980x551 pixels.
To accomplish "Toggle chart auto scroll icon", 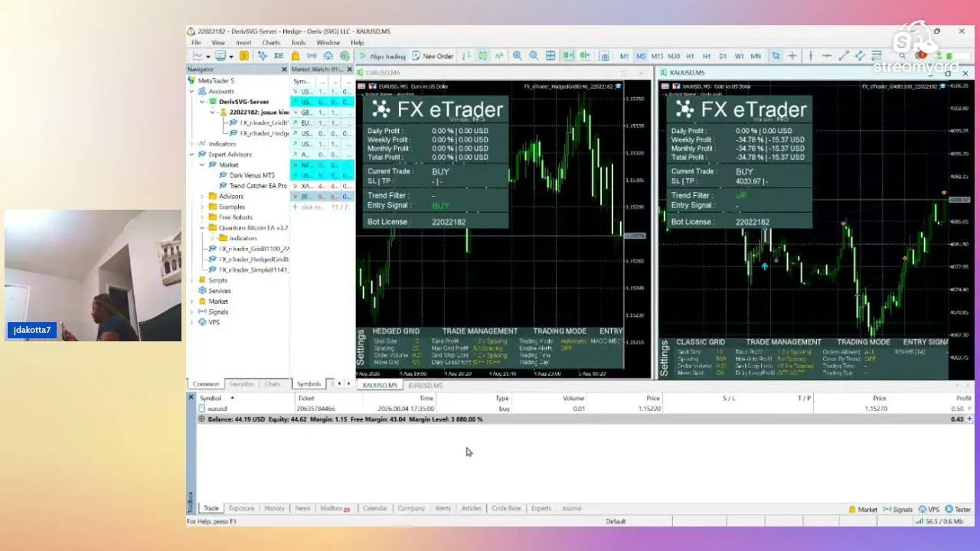I will pos(568,56).
